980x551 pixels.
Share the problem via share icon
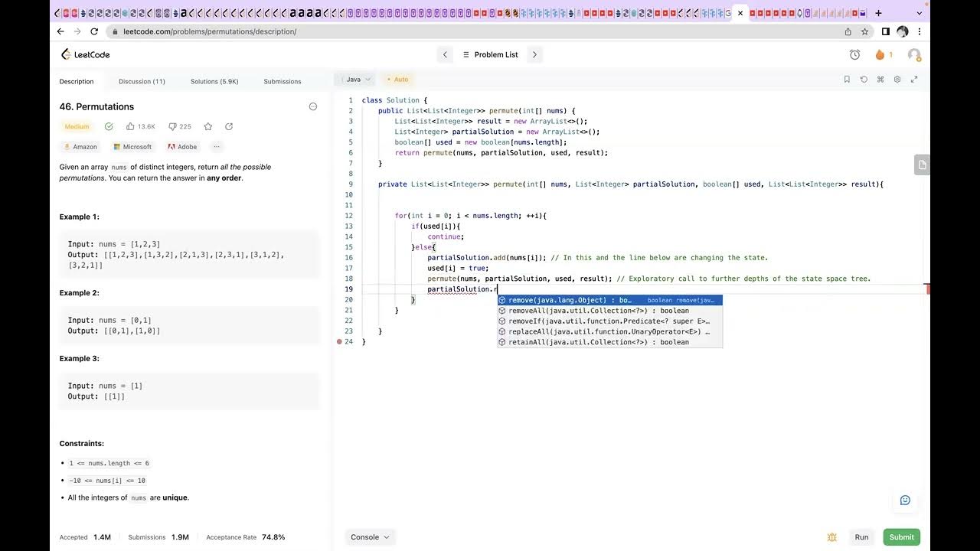[229, 126]
